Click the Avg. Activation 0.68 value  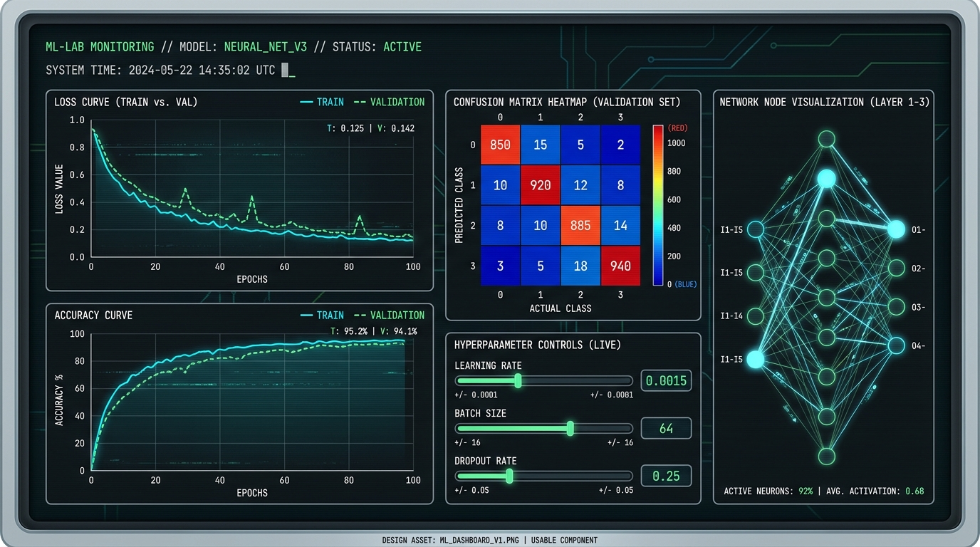914,491
